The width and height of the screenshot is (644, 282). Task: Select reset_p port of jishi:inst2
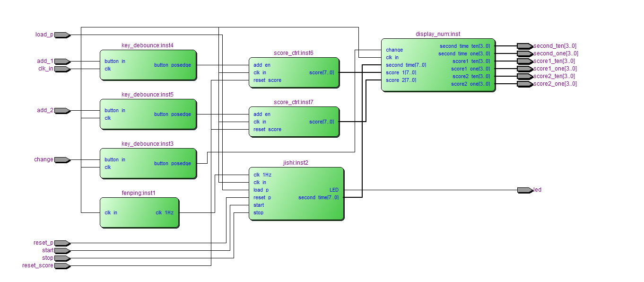(262, 198)
